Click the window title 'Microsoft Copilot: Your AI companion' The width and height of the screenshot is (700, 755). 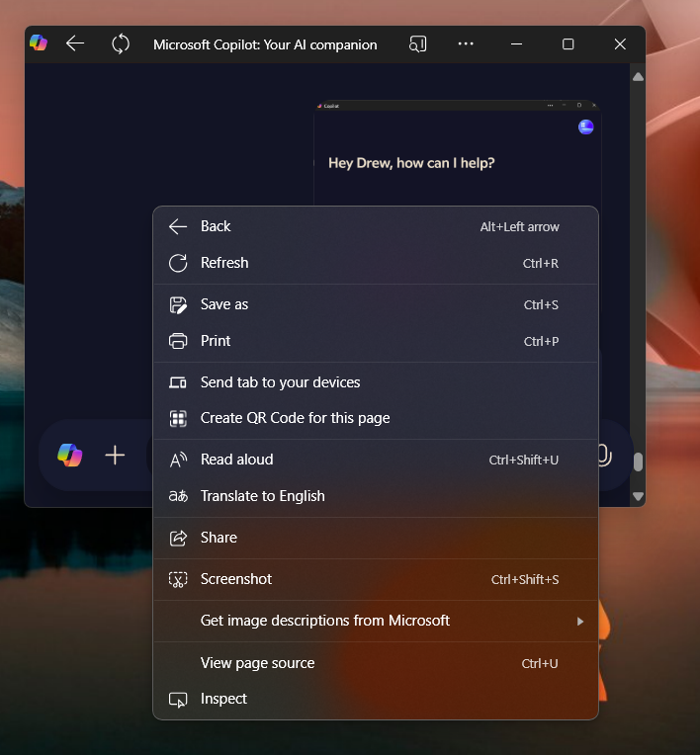[x=265, y=44]
